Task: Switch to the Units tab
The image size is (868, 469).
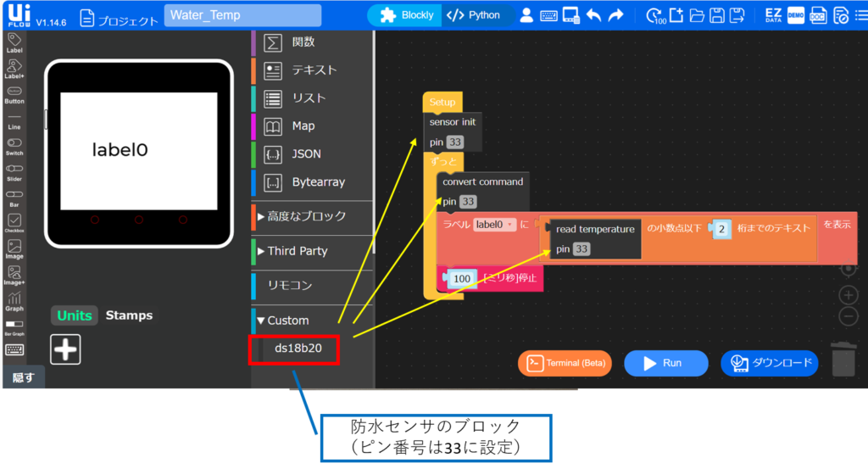Action: click(75, 315)
